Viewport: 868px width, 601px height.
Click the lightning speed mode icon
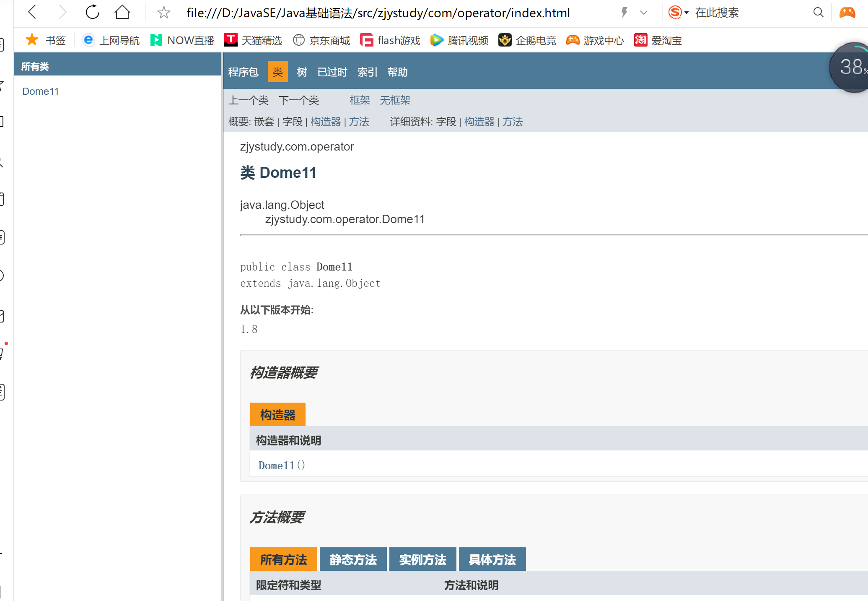pyautogui.click(x=624, y=12)
